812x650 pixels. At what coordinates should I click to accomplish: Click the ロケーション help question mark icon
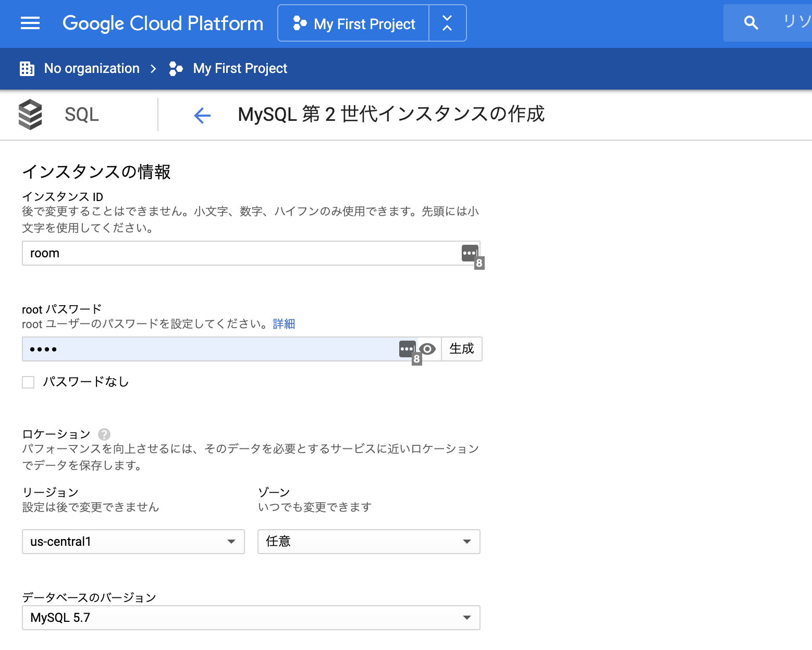coord(104,434)
